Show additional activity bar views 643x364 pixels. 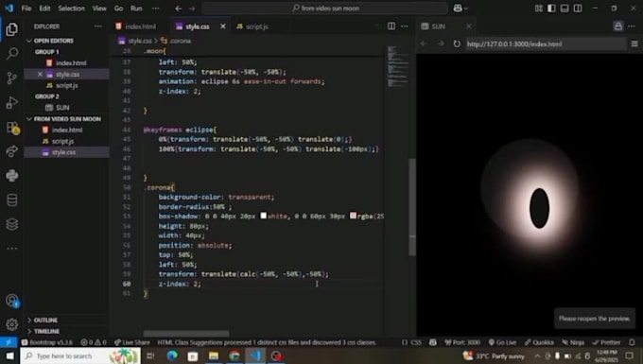[x=12, y=249]
